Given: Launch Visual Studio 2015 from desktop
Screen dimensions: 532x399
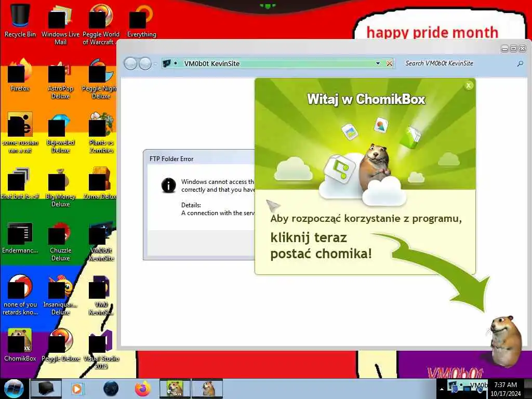Looking at the screenshot, I should coord(101,349).
